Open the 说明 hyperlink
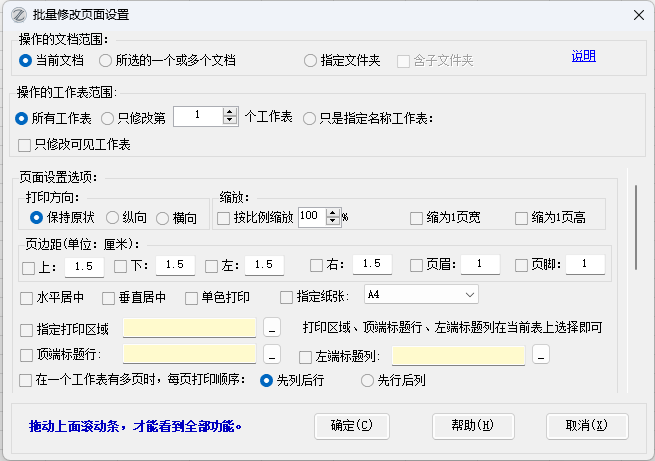Image resolution: width=655 pixels, height=461 pixels. tap(583, 57)
